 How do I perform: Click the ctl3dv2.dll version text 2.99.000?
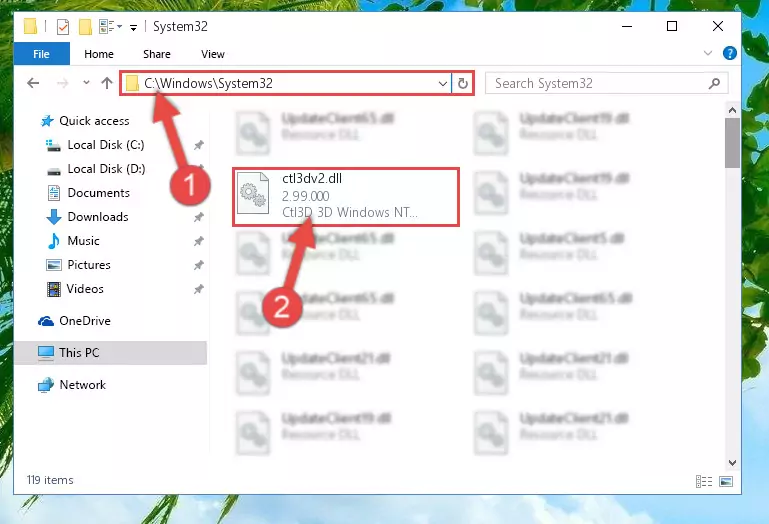[306, 196]
